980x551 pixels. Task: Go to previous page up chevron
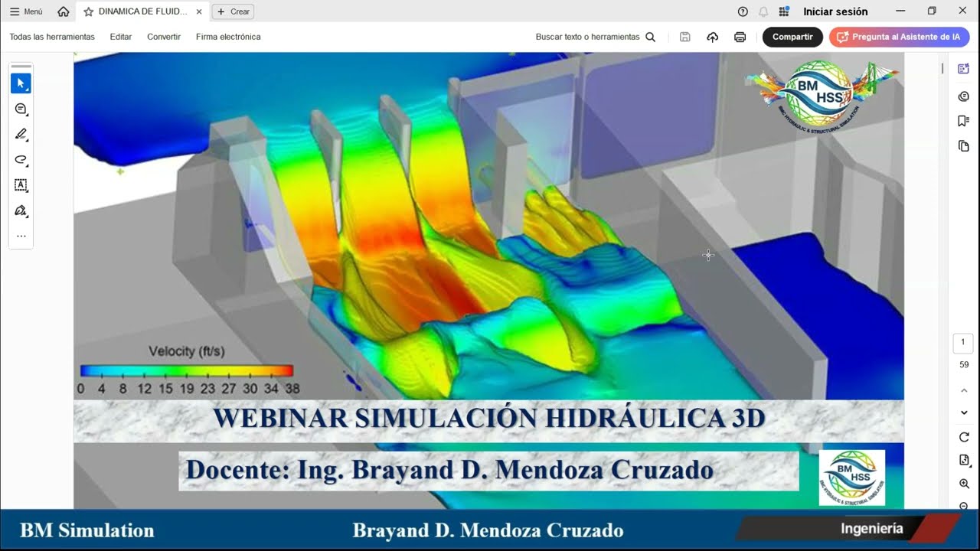(x=964, y=390)
